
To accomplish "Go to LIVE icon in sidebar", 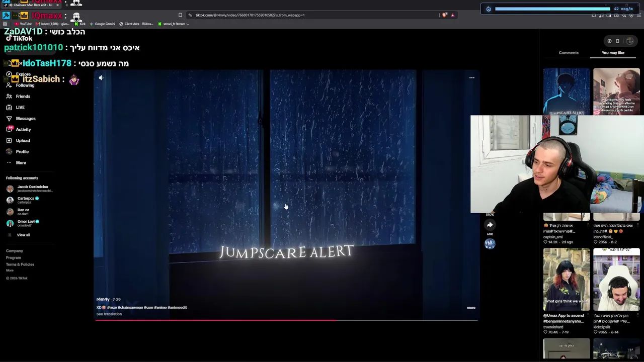I will (9, 108).
